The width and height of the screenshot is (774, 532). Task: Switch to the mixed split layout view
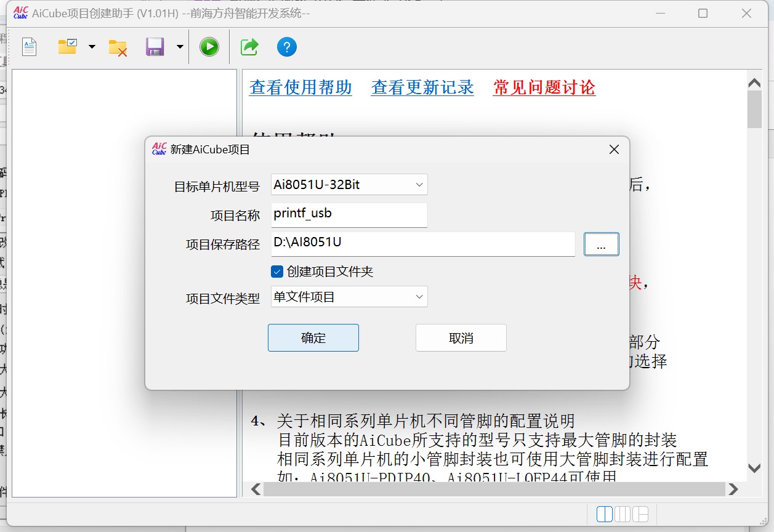pyautogui.click(x=640, y=514)
